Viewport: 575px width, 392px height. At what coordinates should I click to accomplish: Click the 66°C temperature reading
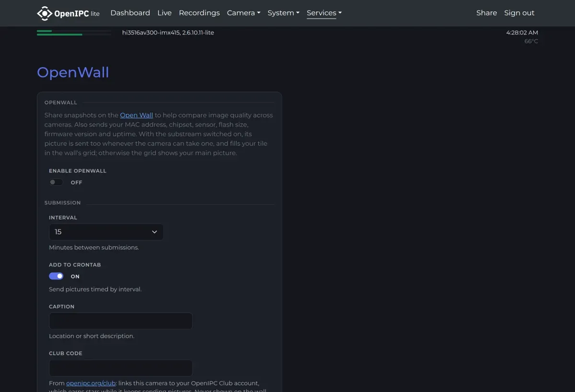(531, 41)
